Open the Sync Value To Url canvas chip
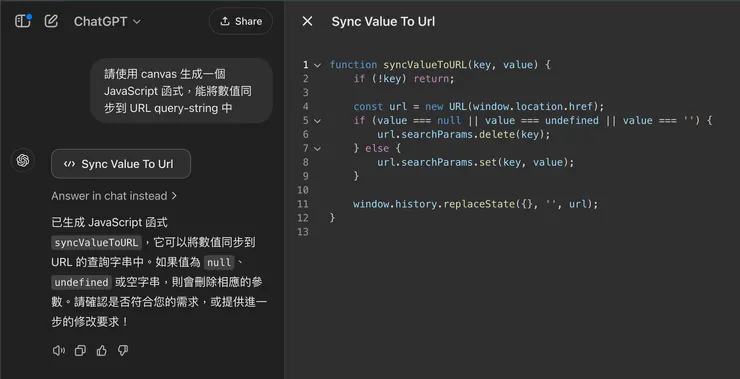Viewport: 740px width, 379px height. [x=121, y=164]
